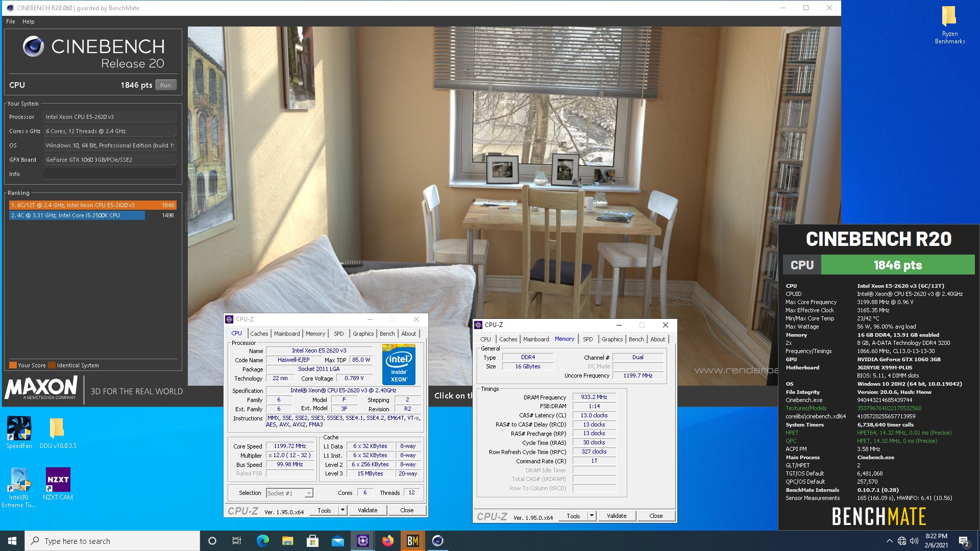
Task: Click the Info input field
Action: click(x=110, y=174)
